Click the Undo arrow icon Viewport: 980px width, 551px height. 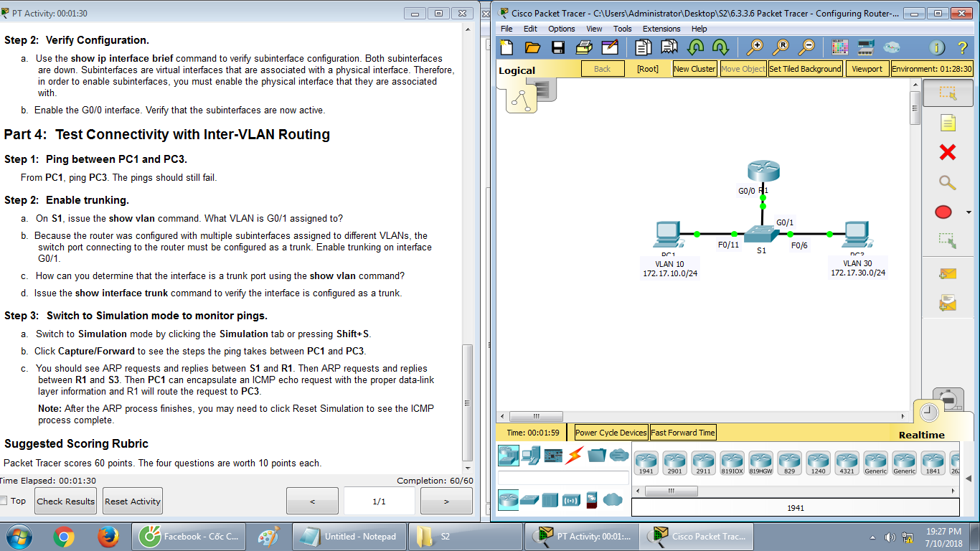click(695, 47)
